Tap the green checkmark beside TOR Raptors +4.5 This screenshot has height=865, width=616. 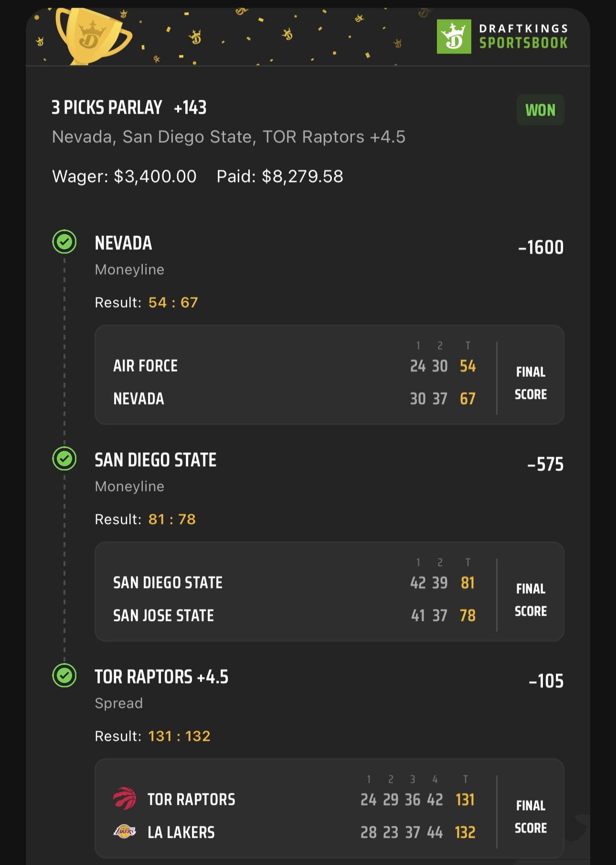64,676
